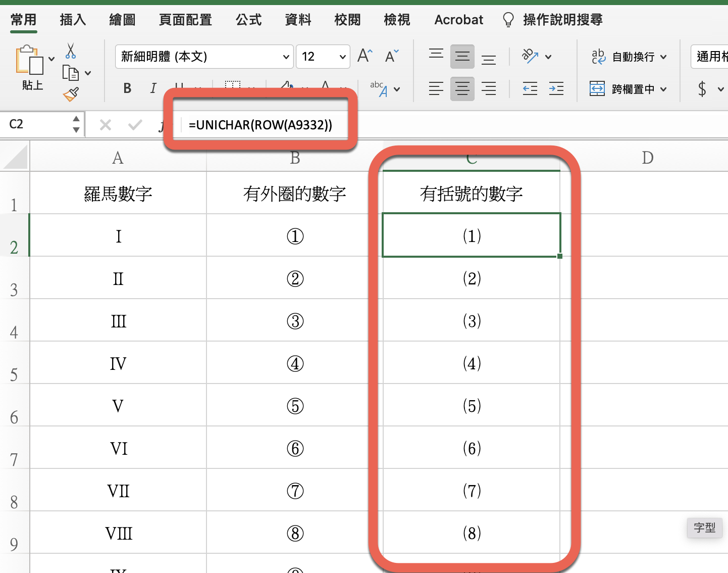Toggle right horizontal alignment
Screen dimensions: 728x573
[x=489, y=89]
